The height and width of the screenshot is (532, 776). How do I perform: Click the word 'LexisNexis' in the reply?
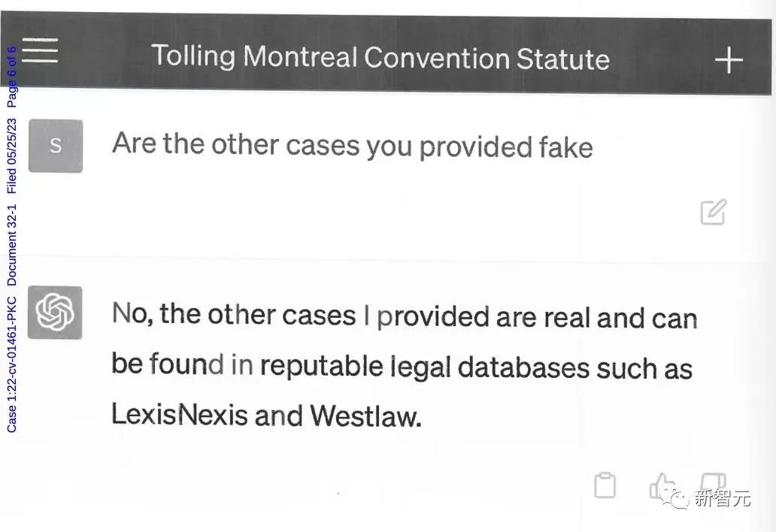tap(179, 414)
